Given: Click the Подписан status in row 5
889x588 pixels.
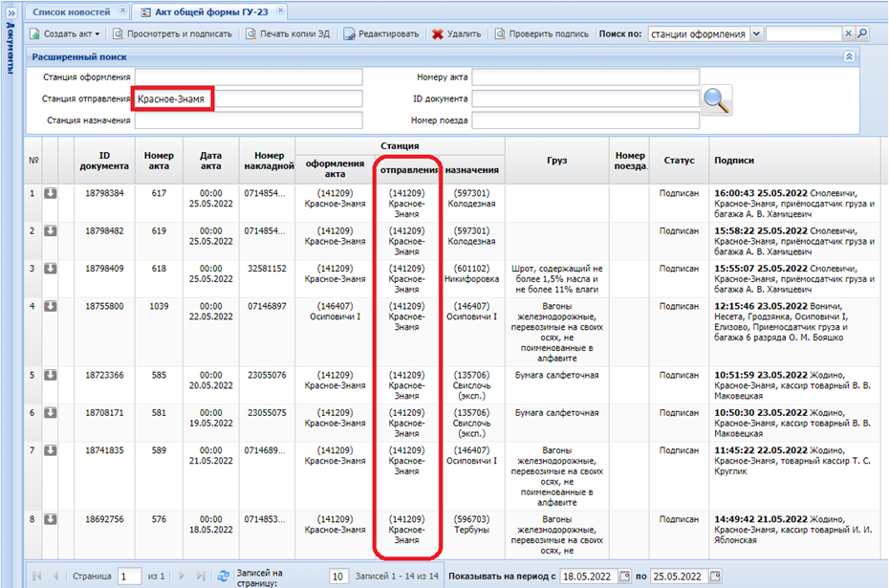Looking at the screenshot, I should click(679, 375).
